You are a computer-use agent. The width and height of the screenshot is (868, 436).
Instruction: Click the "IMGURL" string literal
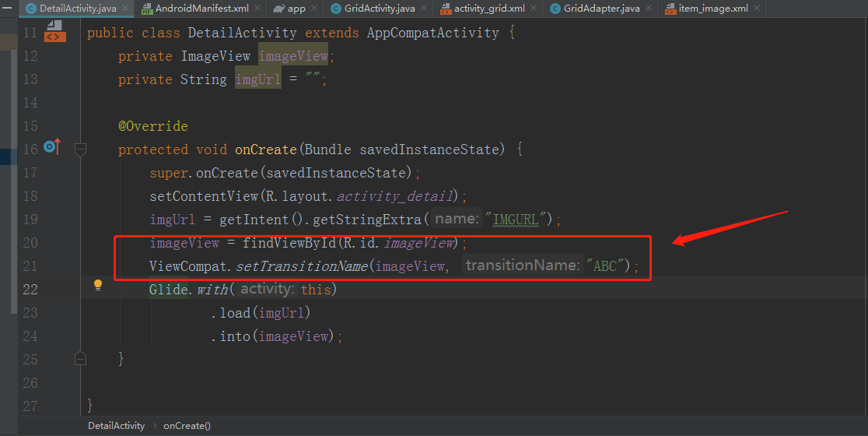(516, 220)
